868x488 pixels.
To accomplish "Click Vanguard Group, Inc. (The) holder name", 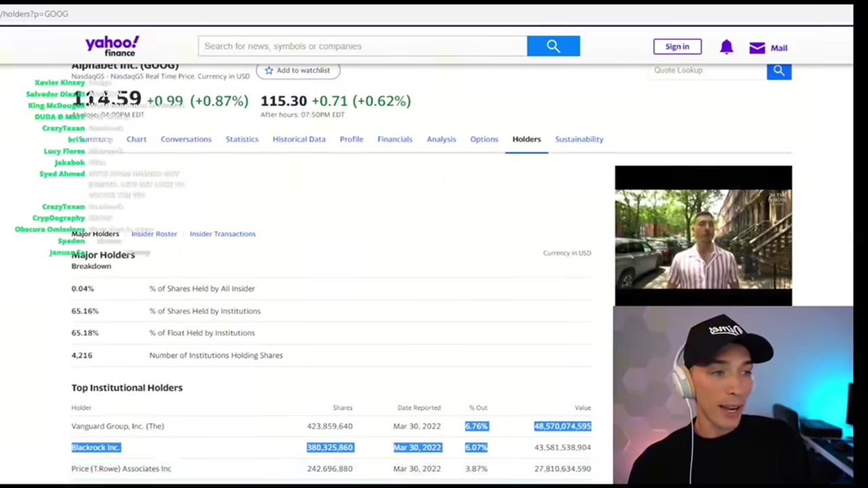I will (117, 426).
